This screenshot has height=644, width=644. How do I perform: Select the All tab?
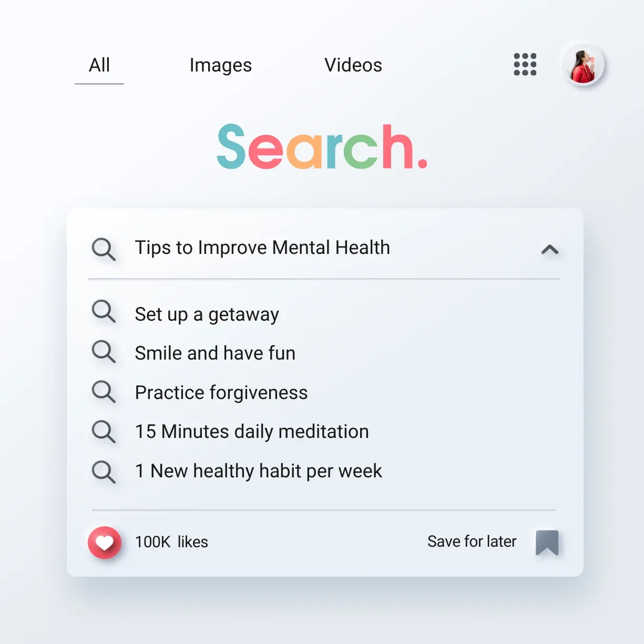point(99,65)
